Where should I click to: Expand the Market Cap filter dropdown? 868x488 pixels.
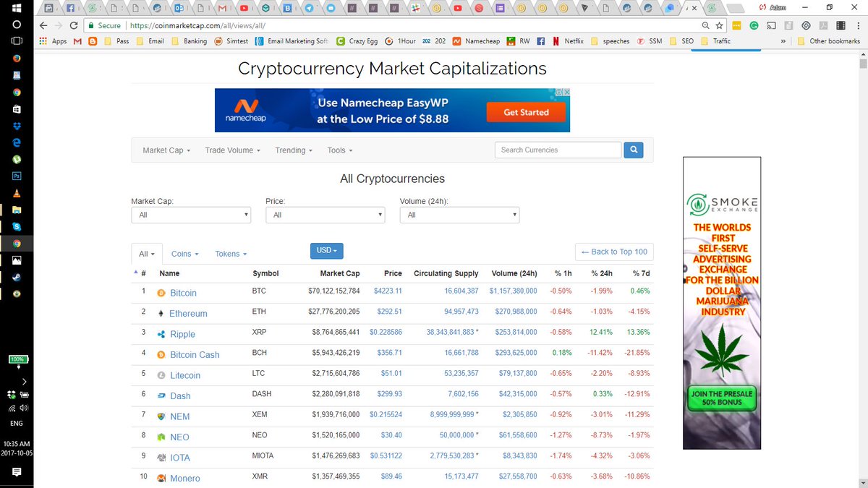[191, 215]
